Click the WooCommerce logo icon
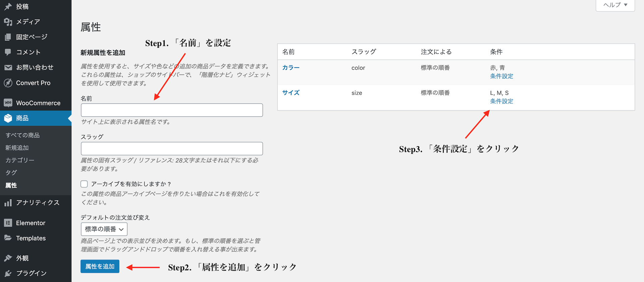This screenshot has height=282, width=644. pos(8,103)
